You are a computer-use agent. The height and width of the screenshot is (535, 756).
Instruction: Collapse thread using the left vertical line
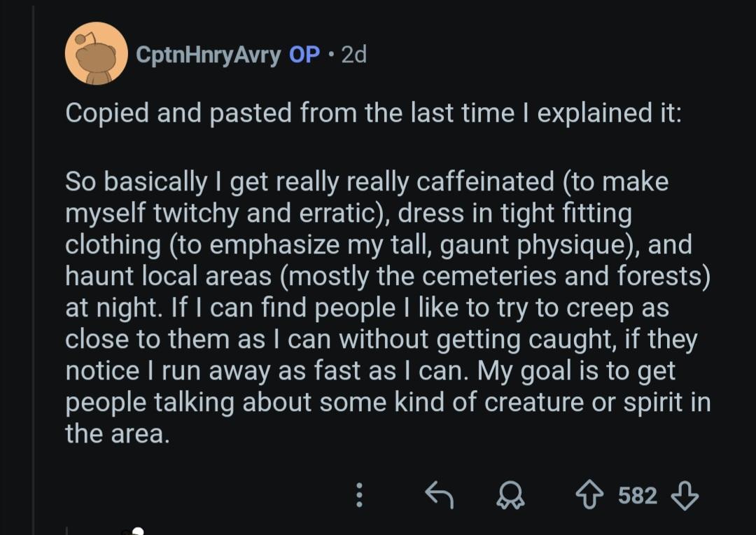point(33,280)
